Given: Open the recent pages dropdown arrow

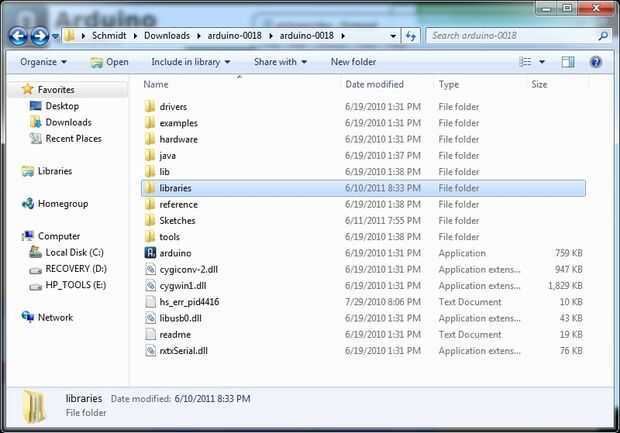Looking at the screenshot, I should (x=55, y=36).
